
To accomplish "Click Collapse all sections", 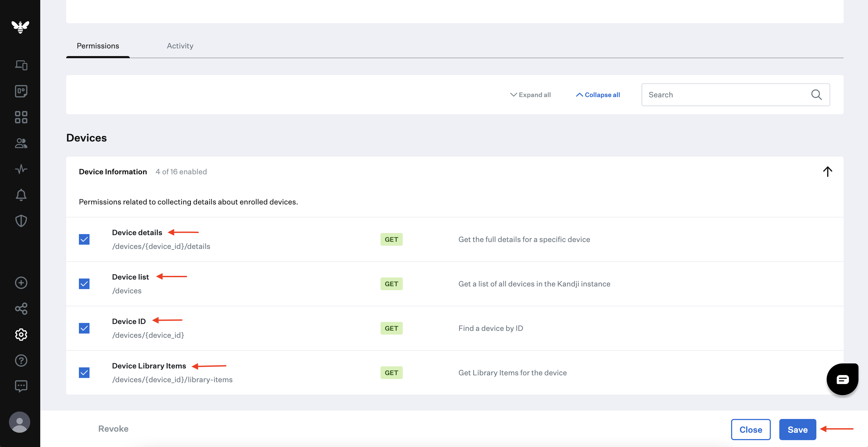I will [x=598, y=95].
